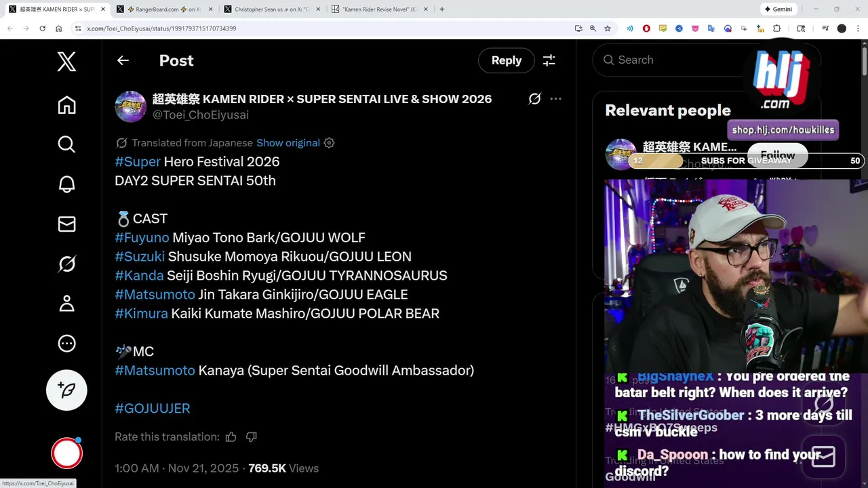This screenshot has height=488, width=868.
Task: Open the #GOJUUJER hashtag
Action: pyautogui.click(x=153, y=408)
